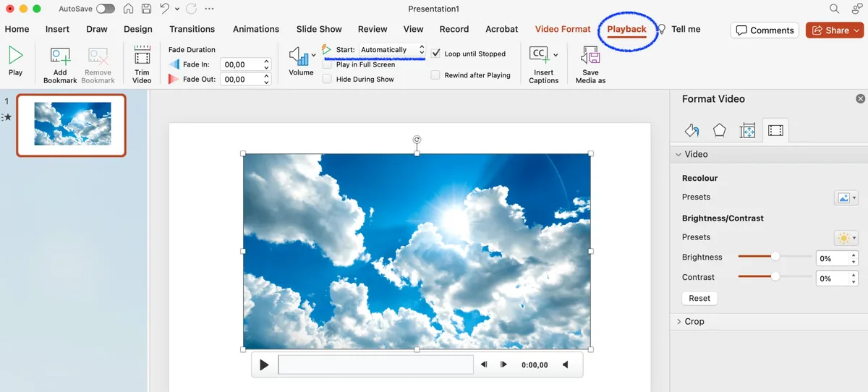This screenshot has height=392, width=868.
Task: Open the Draw tab
Action: pyautogui.click(x=97, y=29)
